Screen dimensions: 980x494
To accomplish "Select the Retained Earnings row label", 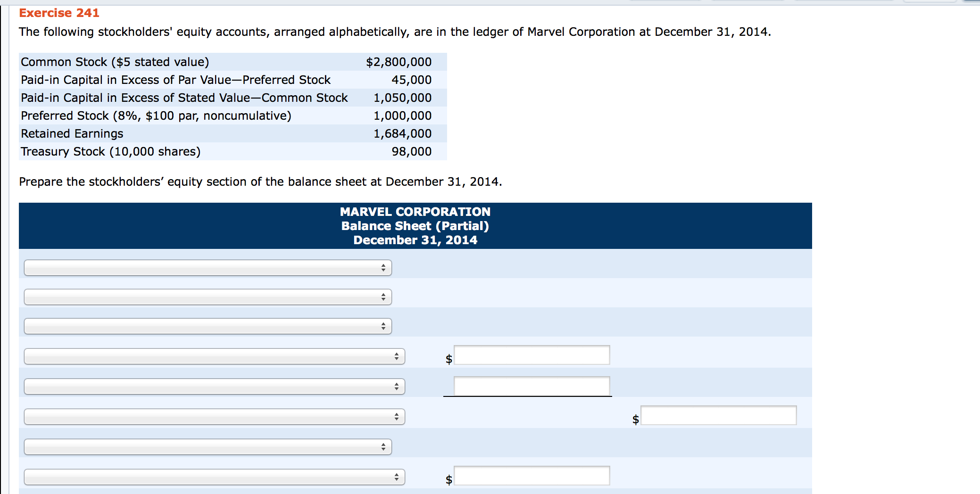I will (x=72, y=133).
